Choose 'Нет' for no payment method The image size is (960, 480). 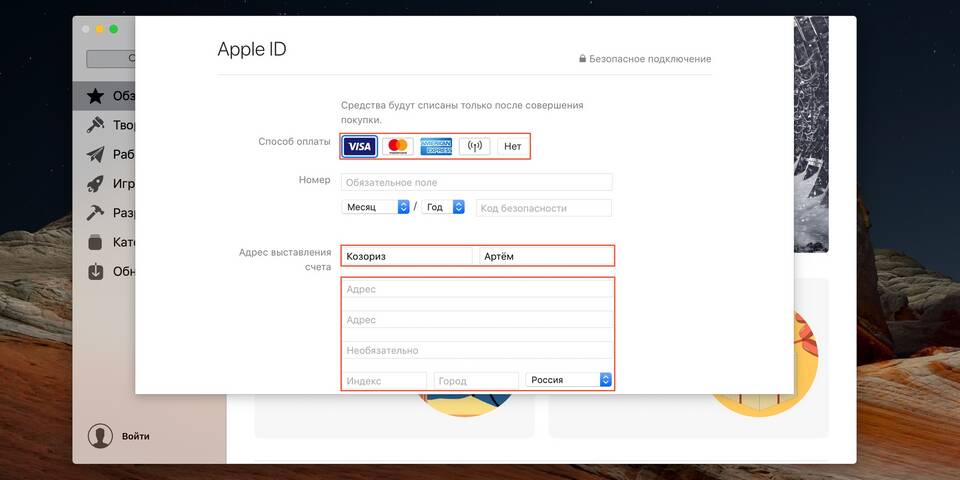512,146
